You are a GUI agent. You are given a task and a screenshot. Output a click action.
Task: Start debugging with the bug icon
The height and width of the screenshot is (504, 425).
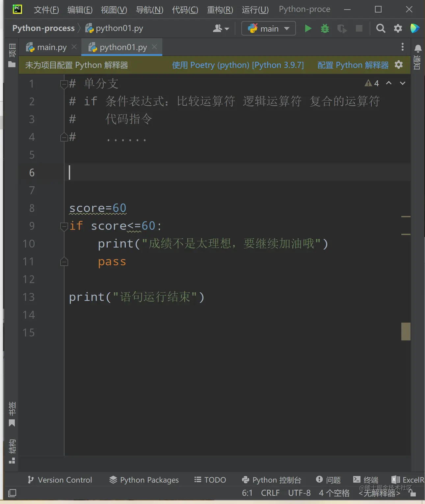(x=325, y=29)
